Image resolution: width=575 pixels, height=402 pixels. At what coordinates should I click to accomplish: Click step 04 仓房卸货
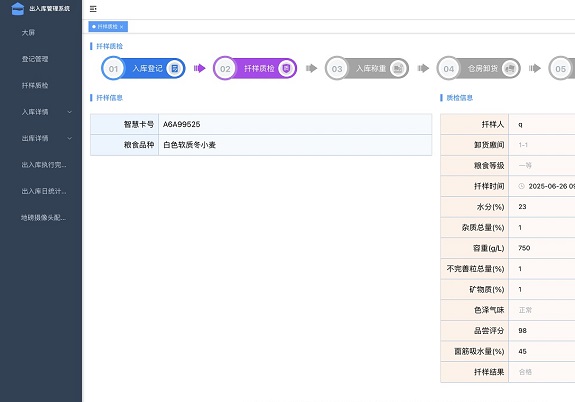point(479,68)
